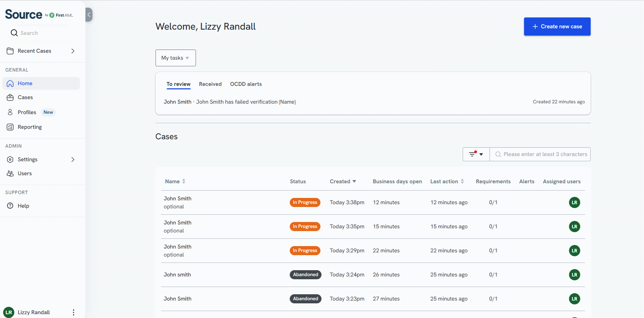Click In Progress badge for 3:35pm case

(305, 227)
